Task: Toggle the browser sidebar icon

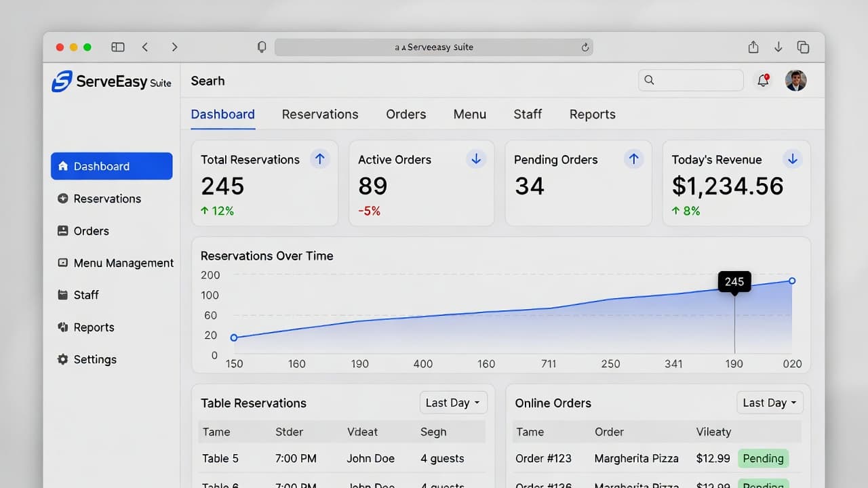Action: click(x=118, y=47)
